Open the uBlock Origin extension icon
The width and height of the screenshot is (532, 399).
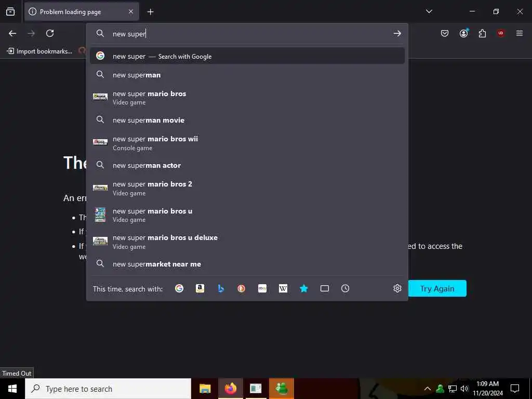501,33
